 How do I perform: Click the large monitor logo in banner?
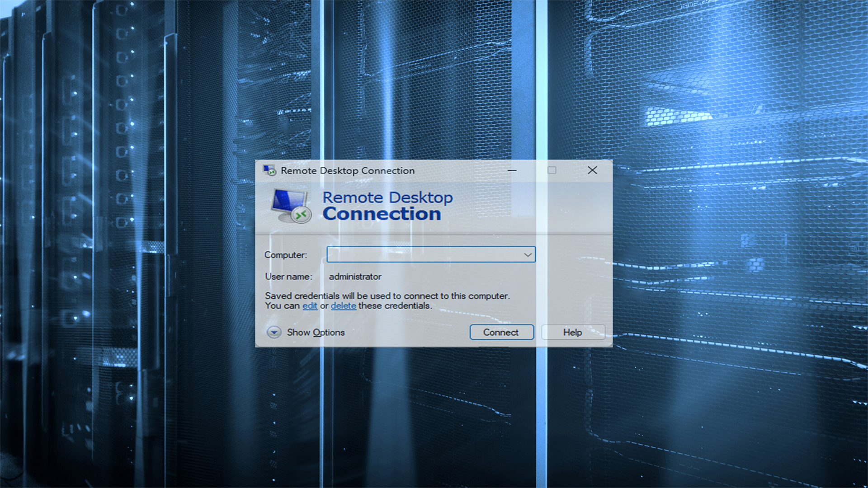[291, 206]
